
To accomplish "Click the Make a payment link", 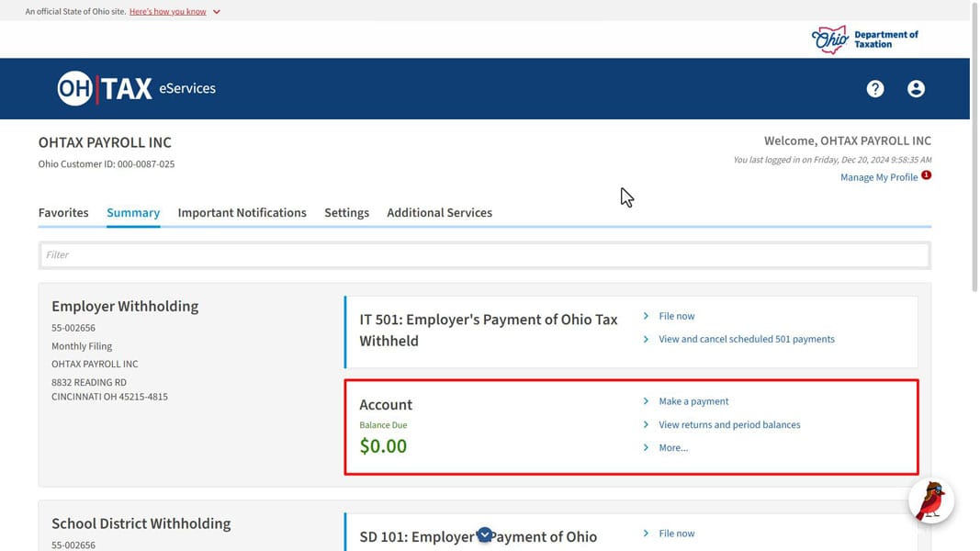I will (693, 401).
